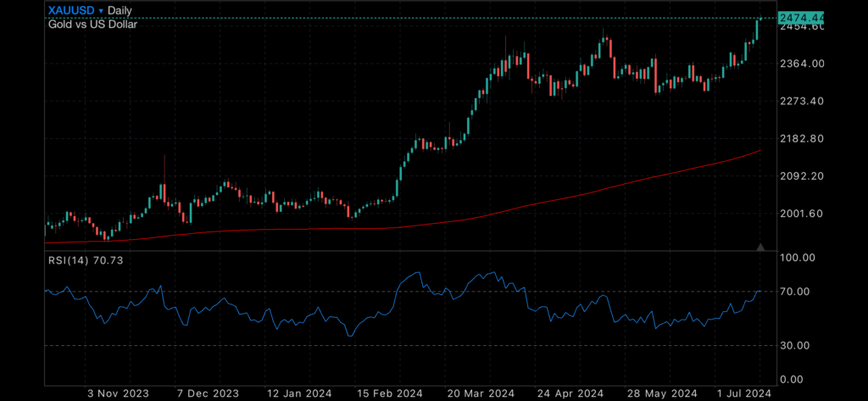This screenshot has width=868, height=401.
Task: Click the 24 Apr 2024 date label
Action: coord(569,393)
